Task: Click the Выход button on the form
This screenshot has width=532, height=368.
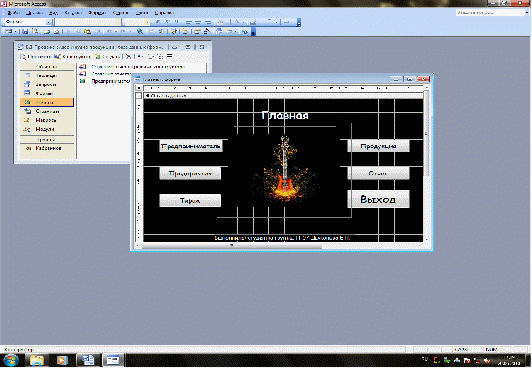Action: pyautogui.click(x=378, y=199)
